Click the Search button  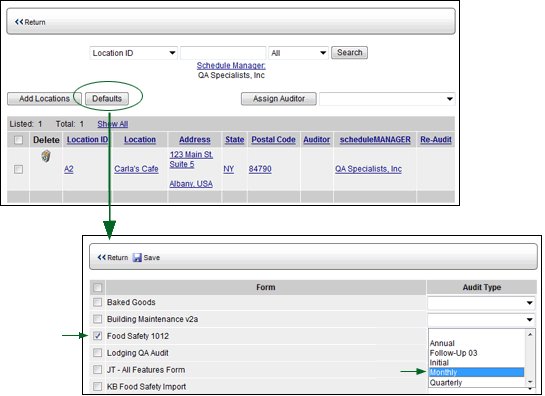point(349,52)
